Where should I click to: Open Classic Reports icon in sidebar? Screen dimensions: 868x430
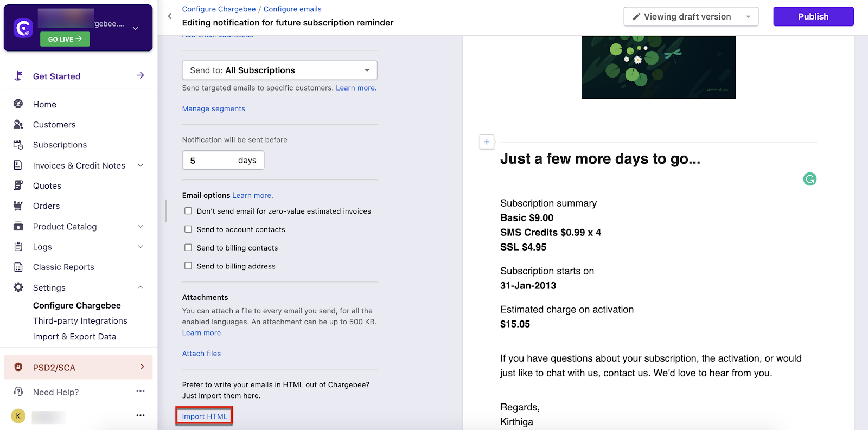point(18,267)
